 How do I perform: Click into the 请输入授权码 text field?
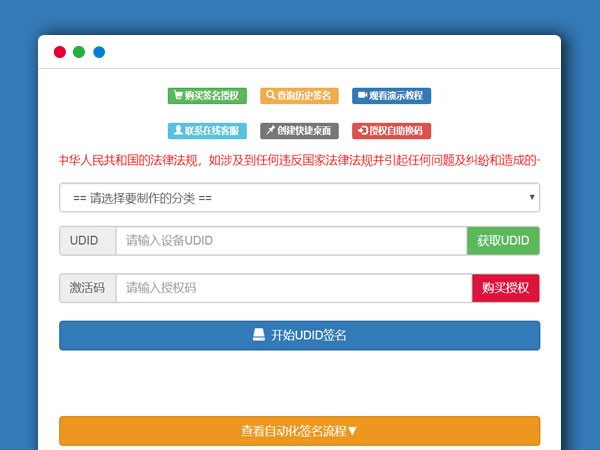click(293, 288)
